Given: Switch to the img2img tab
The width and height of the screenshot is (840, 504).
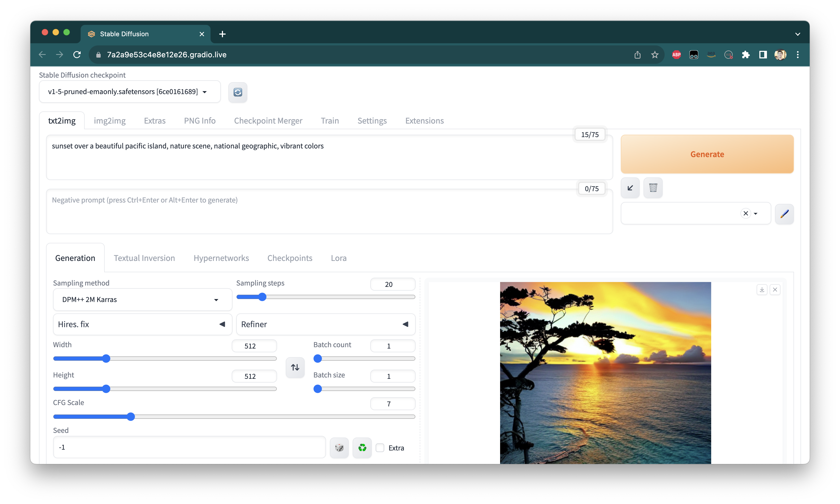Looking at the screenshot, I should pyautogui.click(x=109, y=121).
